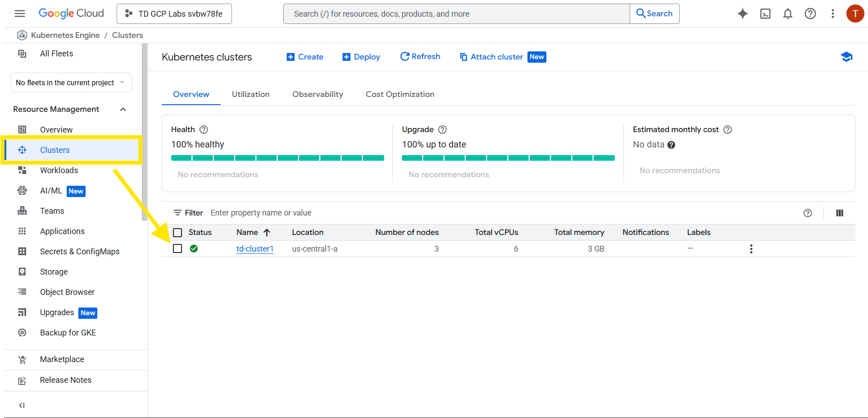Collapse the left sidebar panel
Image resolution: width=868 pixels, height=418 pixels.
(22, 405)
